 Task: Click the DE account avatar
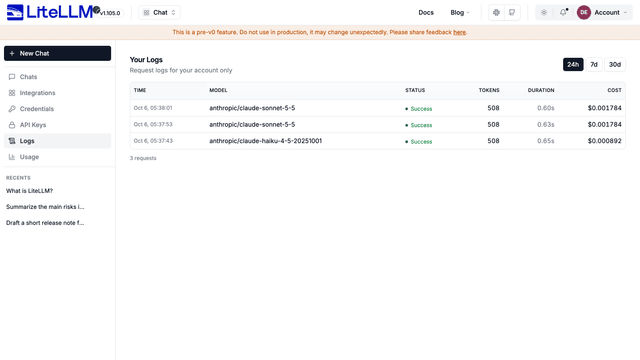584,13
